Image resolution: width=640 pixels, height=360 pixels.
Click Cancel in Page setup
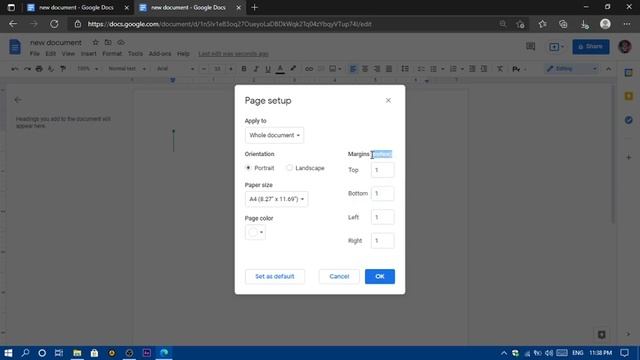(x=339, y=276)
